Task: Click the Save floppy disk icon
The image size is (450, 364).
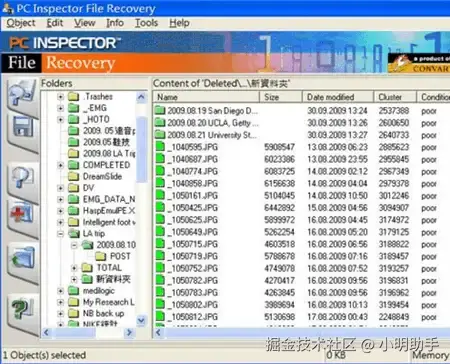Action: pyautogui.click(x=22, y=128)
